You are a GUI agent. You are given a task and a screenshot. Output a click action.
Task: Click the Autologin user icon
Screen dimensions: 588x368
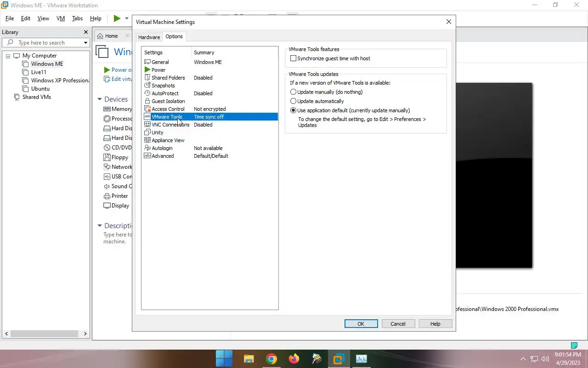tap(147, 148)
